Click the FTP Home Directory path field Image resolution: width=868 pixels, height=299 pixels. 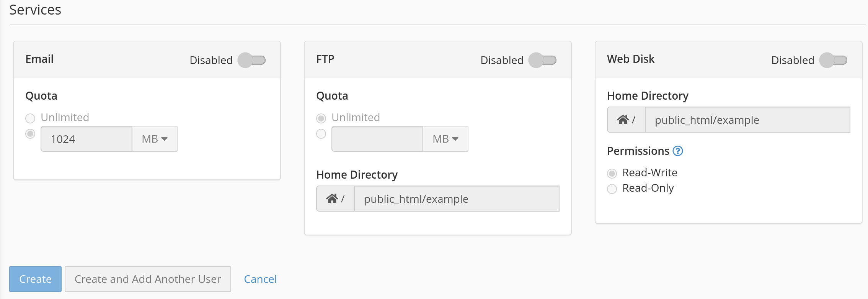[x=456, y=199]
